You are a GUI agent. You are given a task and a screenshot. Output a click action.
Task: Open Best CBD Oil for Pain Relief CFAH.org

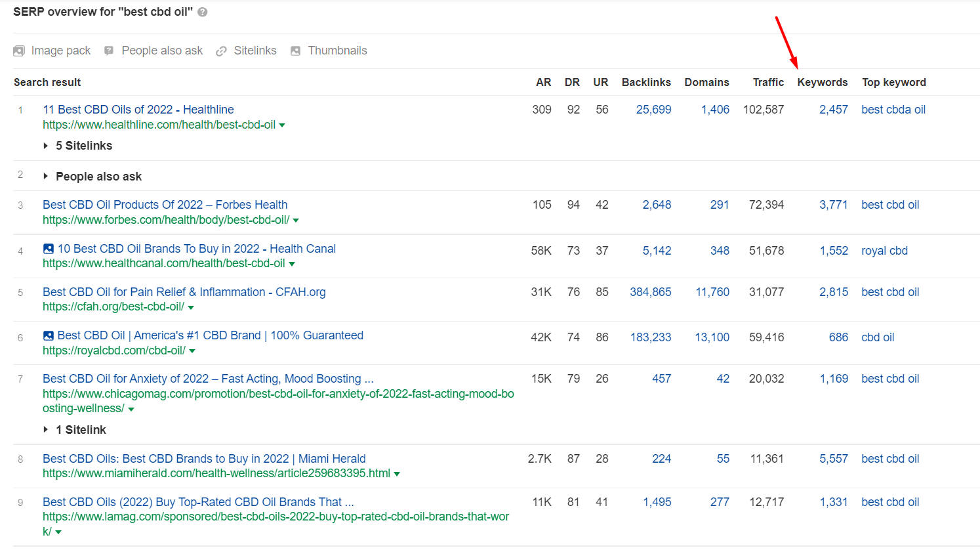coord(184,292)
